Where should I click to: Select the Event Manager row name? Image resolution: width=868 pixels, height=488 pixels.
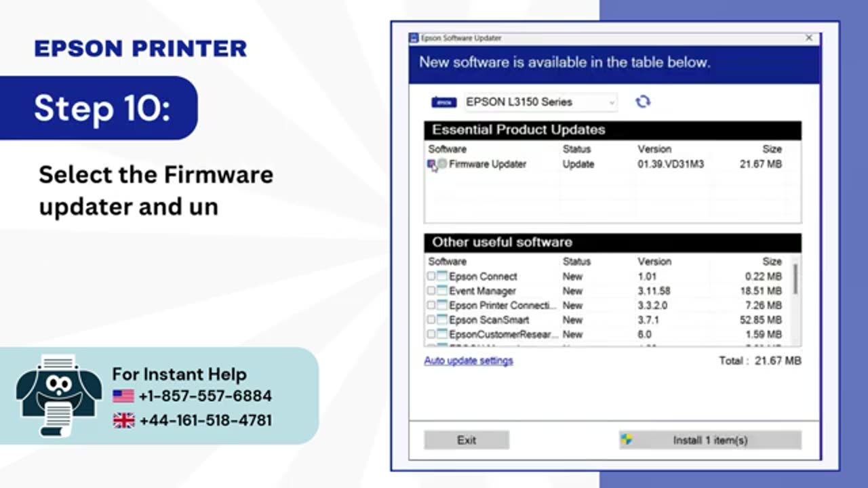click(x=482, y=291)
